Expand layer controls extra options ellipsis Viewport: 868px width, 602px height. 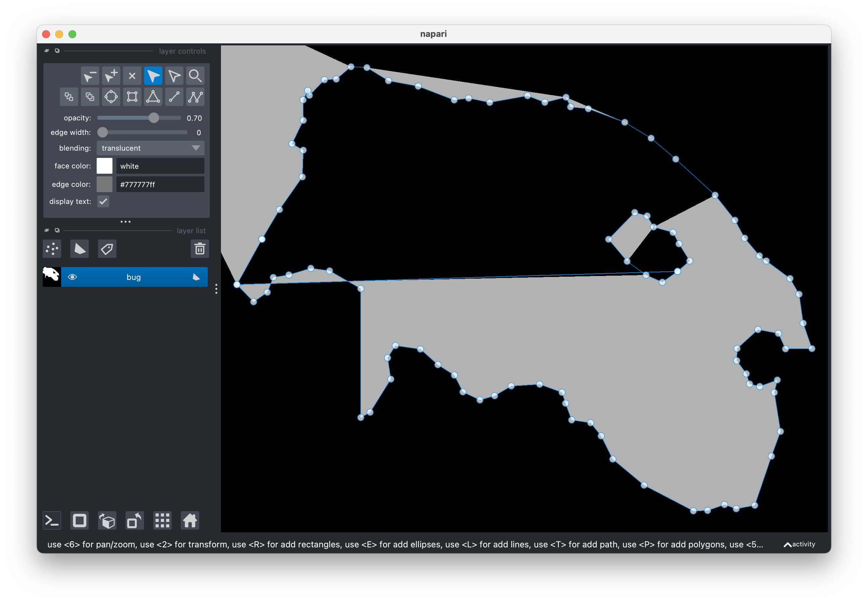126,221
